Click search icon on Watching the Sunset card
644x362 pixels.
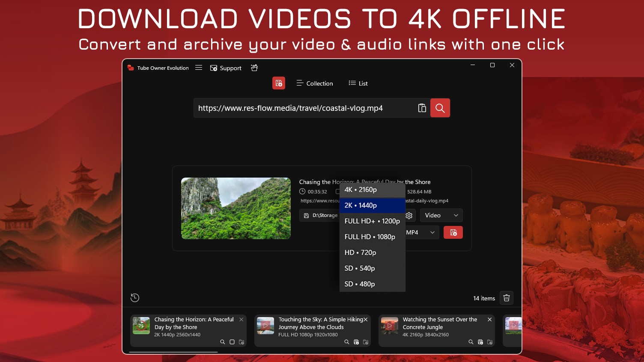471,342
